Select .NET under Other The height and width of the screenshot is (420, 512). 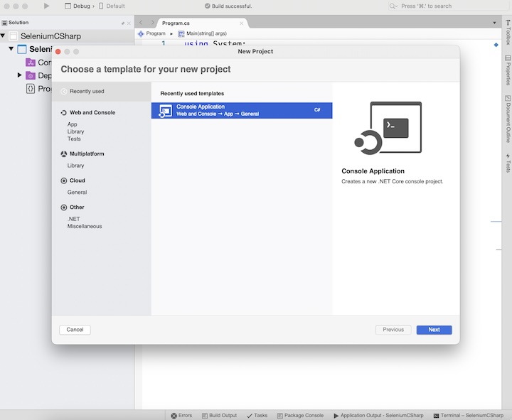click(x=74, y=219)
